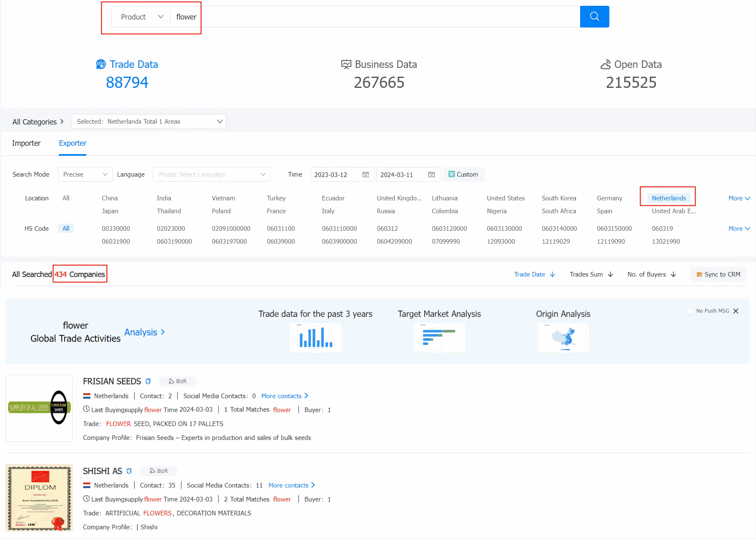
Task: Open the Product search type dropdown
Action: (141, 17)
